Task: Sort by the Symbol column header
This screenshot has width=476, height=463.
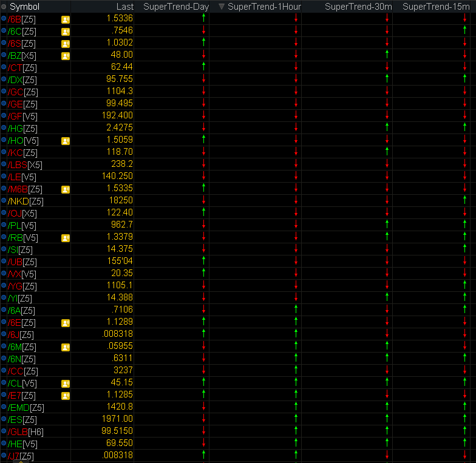Action: click(x=24, y=7)
